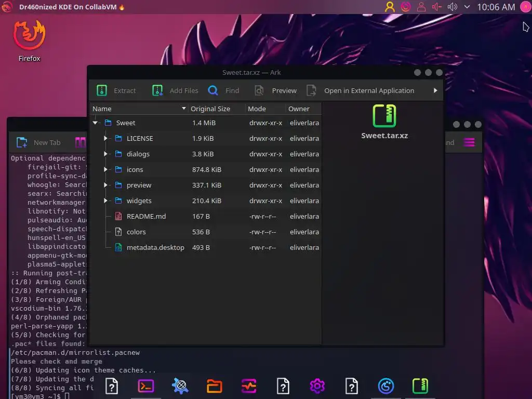Click the Sweet.tar.xz archive icon in info panel
The height and width of the screenshot is (399, 532).
click(x=384, y=116)
